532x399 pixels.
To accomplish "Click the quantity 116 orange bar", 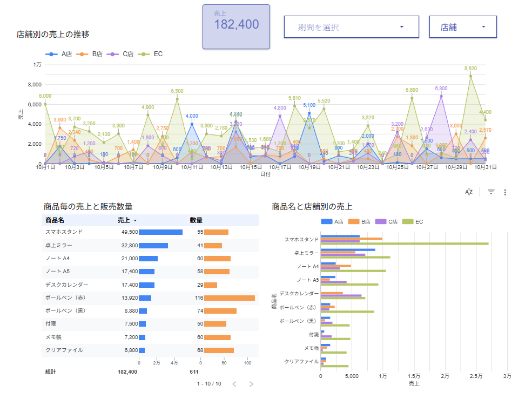I will [230, 298].
